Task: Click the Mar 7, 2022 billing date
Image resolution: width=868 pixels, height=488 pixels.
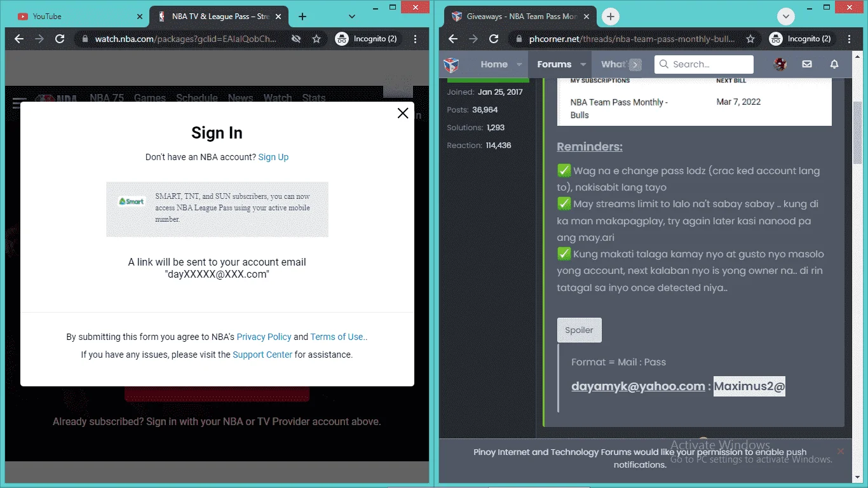Action: click(x=738, y=102)
